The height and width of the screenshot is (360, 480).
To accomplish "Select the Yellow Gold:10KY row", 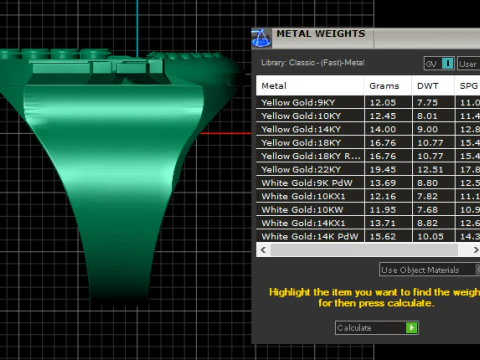I will [x=368, y=116].
